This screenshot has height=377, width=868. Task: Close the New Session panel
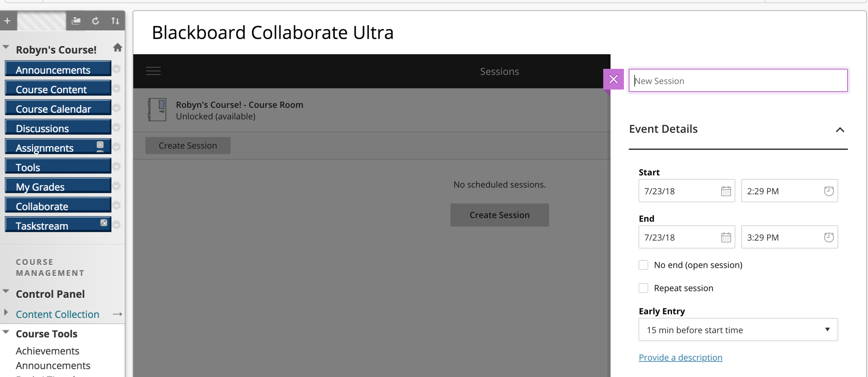click(614, 80)
